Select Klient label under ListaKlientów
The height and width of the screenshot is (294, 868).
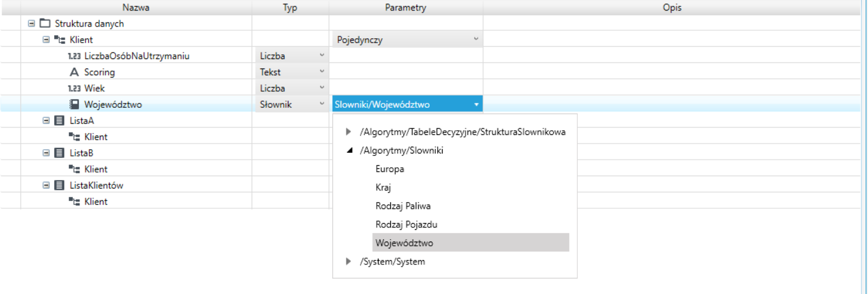96,202
